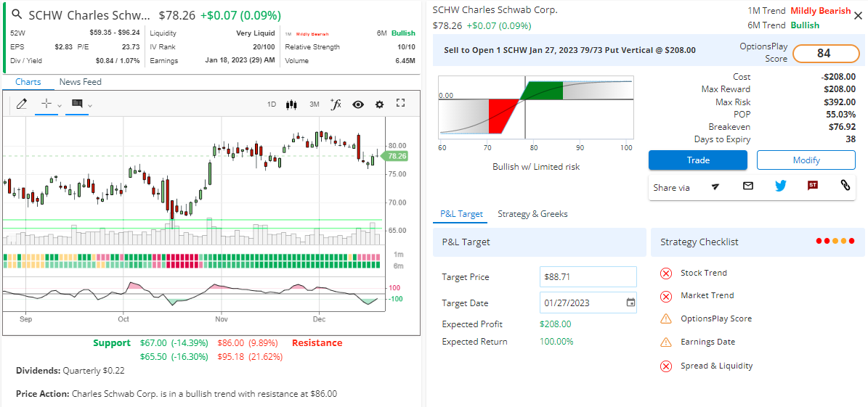
Task: Click the Modify button
Action: point(806,160)
